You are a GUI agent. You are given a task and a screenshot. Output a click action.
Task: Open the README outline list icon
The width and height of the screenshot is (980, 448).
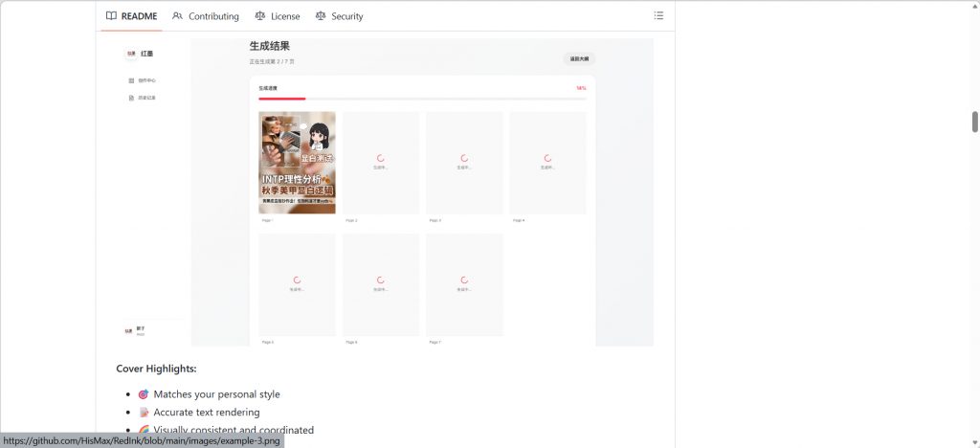pyautogui.click(x=658, y=15)
